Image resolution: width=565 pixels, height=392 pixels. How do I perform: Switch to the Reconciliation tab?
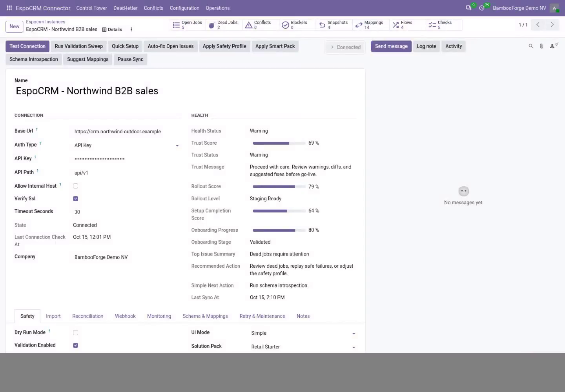pyautogui.click(x=88, y=316)
